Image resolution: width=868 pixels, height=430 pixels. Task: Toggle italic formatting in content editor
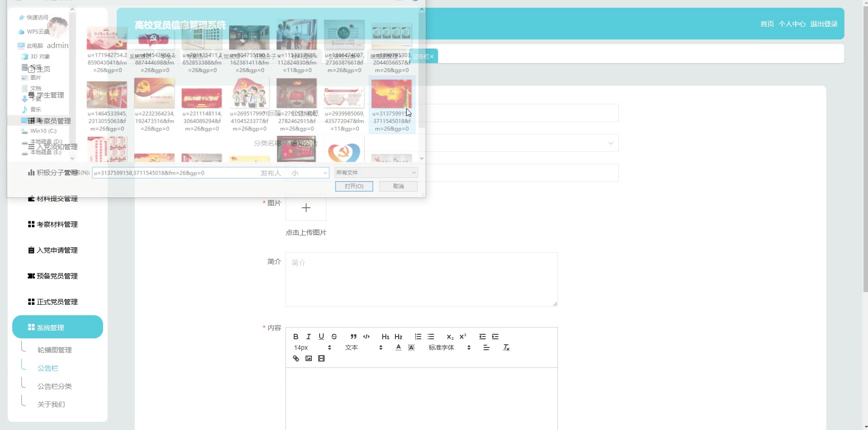tap(308, 337)
